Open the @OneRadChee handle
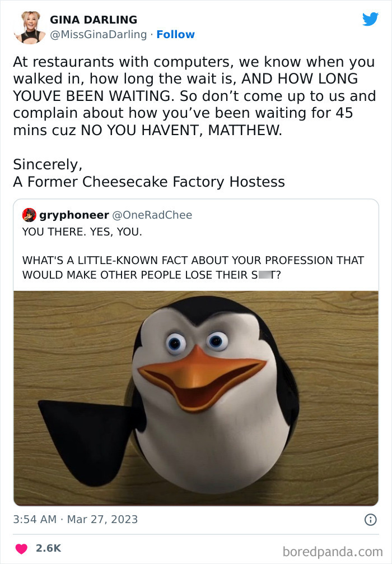Image resolution: width=392 pixels, height=564 pixels. click(x=152, y=215)
